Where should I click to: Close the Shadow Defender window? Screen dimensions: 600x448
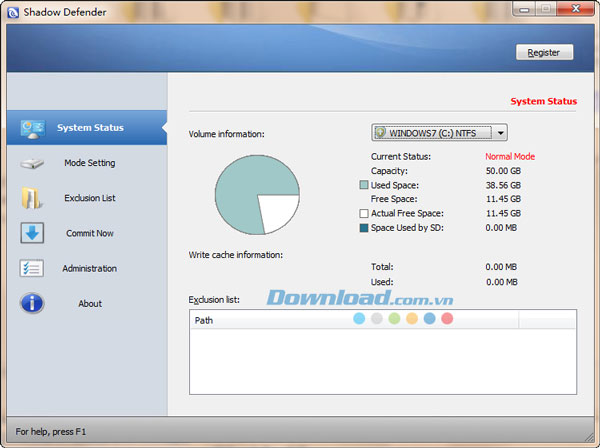tap(576, 9)
